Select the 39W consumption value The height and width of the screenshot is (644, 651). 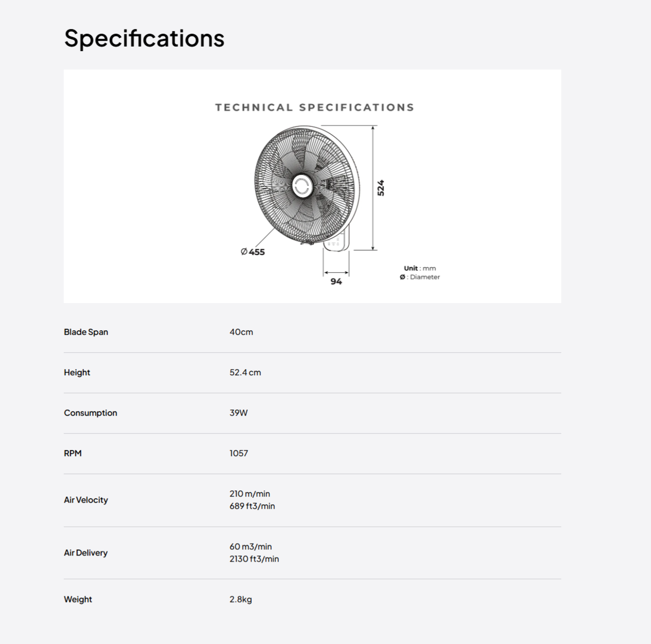coord(238,413)
